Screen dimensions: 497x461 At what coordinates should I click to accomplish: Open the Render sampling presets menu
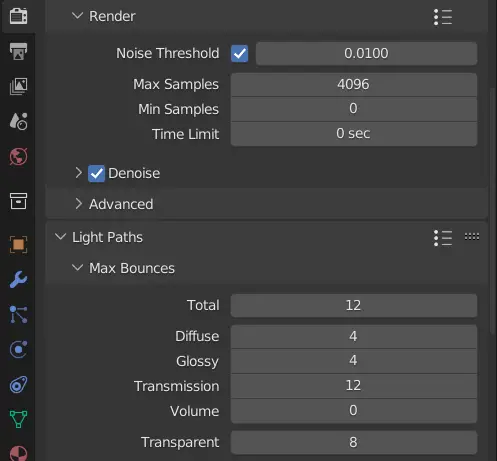pos(443,17)
